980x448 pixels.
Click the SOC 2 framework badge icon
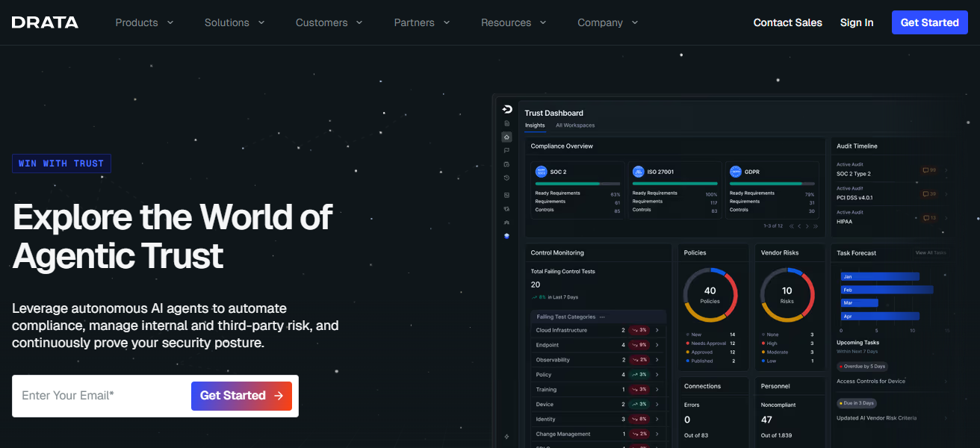[x=541, y=172]
